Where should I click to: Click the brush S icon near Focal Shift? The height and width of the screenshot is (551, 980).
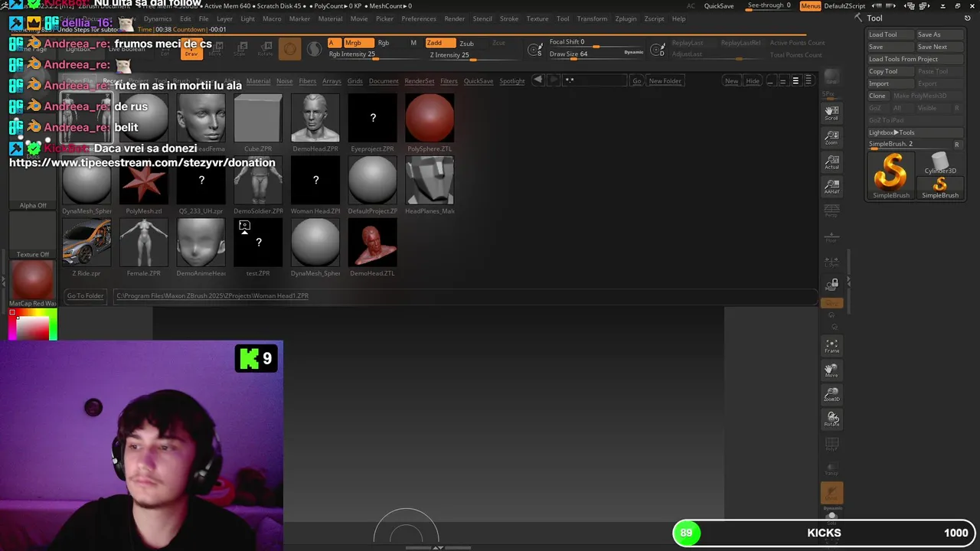point(535,51)
